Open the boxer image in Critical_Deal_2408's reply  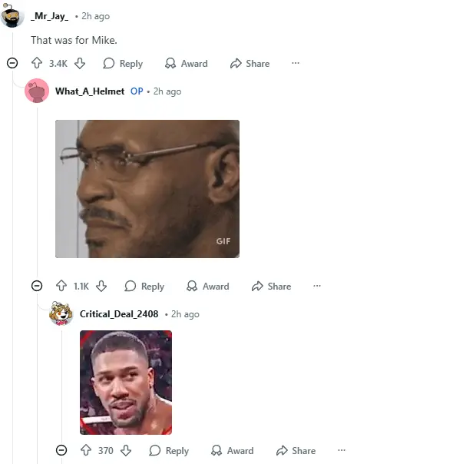[126, 383]
